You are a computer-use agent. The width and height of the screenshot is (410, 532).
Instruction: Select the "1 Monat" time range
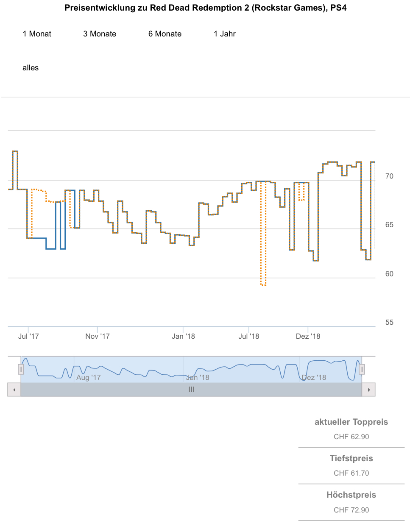[37, 34]
